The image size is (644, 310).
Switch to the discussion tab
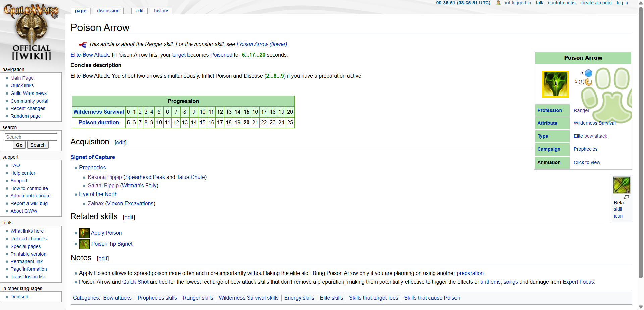108,11
